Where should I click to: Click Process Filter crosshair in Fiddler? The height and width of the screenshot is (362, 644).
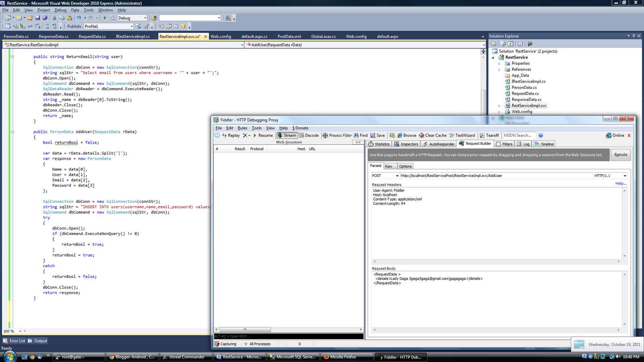[337, 136]
